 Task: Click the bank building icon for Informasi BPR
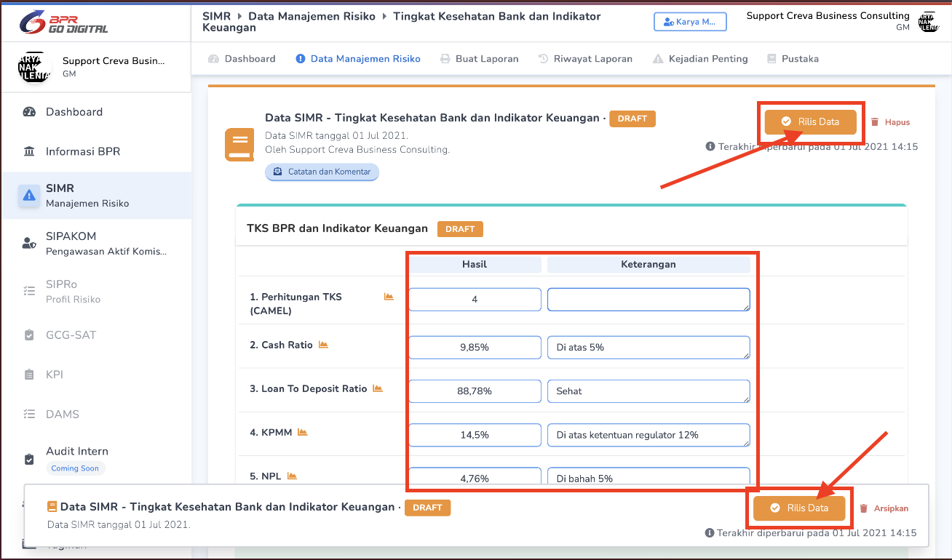click(29, 151)
